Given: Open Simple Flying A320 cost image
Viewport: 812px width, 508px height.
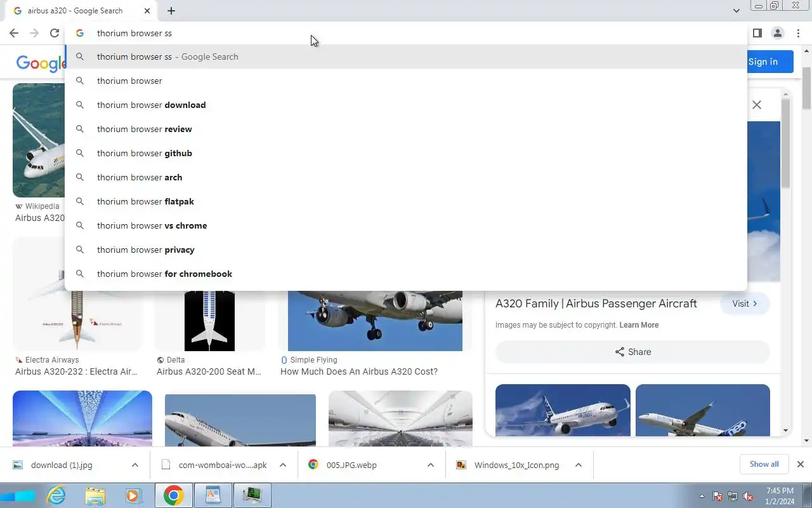Looking at the screenshot, I should coord(375,321).
